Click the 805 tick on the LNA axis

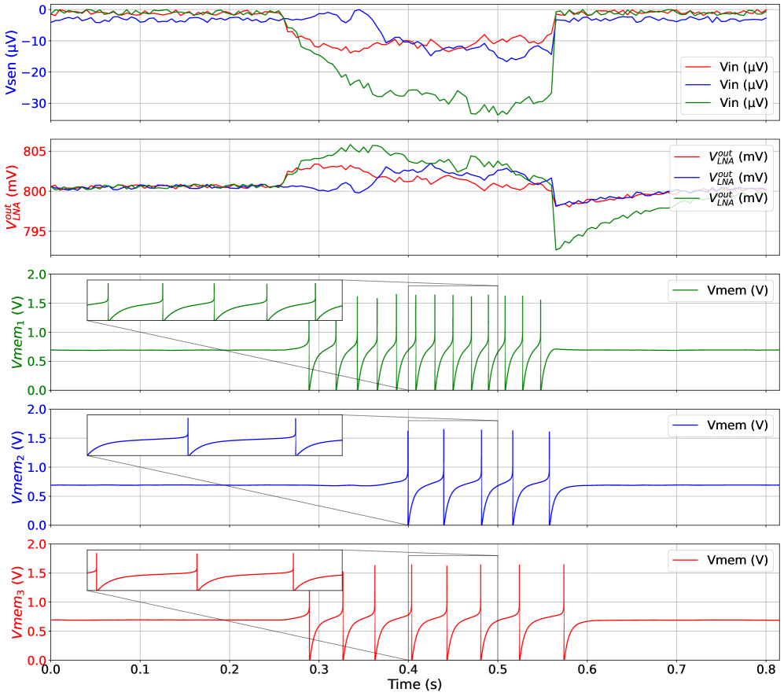tap(35, 152)
